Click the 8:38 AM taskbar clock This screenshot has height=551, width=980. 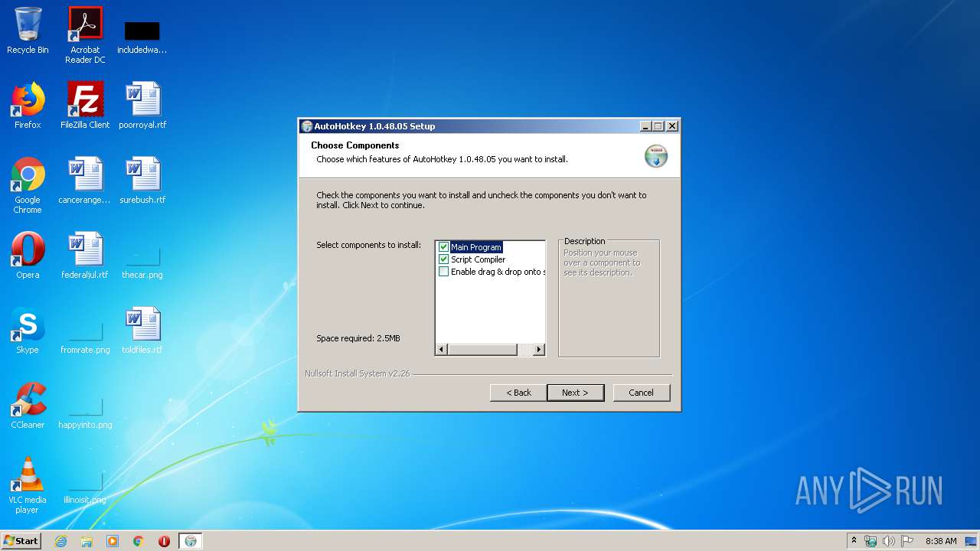pos(941,541)
